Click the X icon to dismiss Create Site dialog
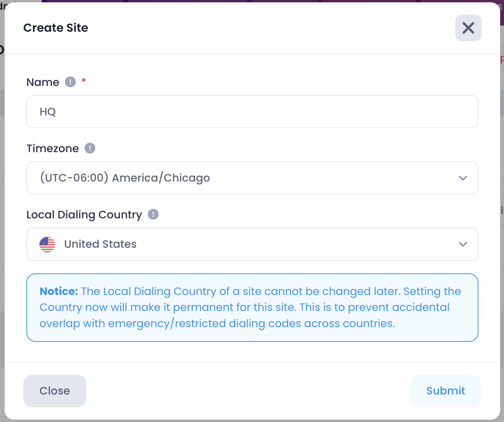This screenshot has width=504, height=422. [468, 28]
